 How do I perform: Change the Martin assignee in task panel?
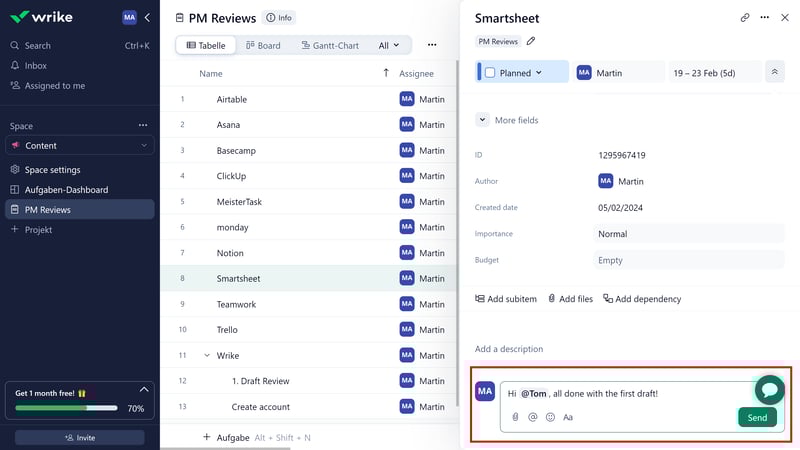click(x=618, y=73)
